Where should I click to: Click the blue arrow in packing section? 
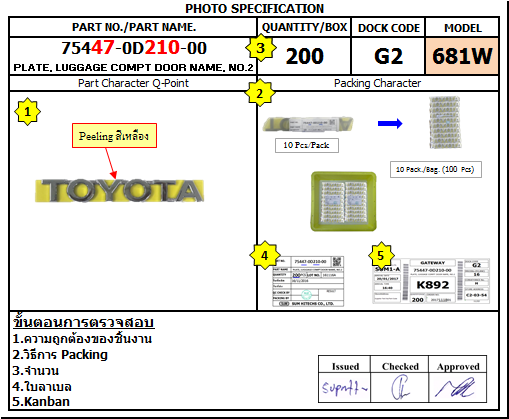[x=390, y=123]
